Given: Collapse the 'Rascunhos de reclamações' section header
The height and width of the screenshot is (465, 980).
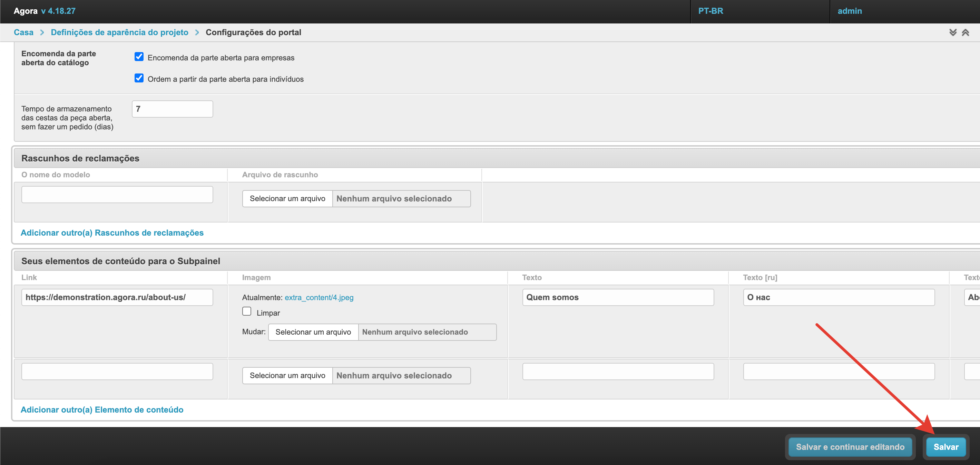Looking at the screenshot, I should tap(80, 158).
